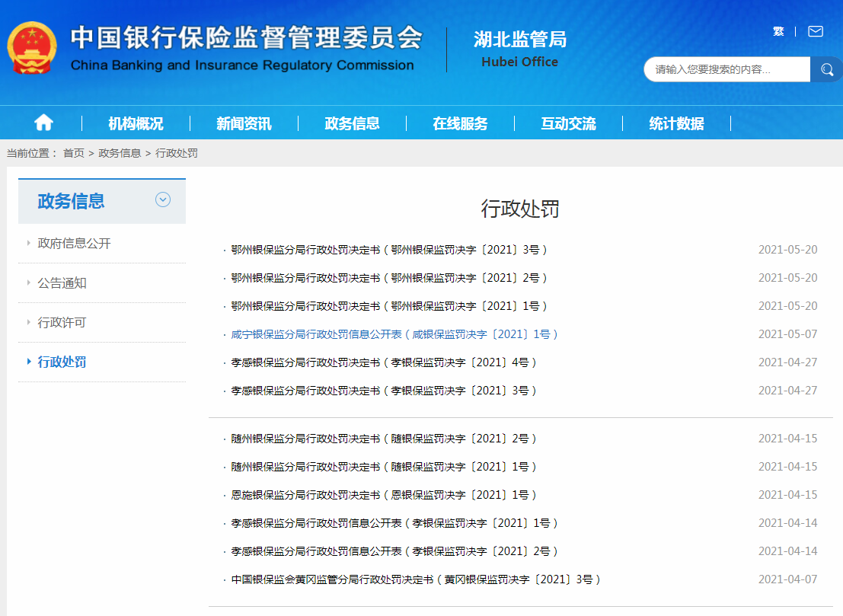Open 黄冈监管分局行政处罚决定书 link
843x616 pixels.
click(x=416, y=579)
